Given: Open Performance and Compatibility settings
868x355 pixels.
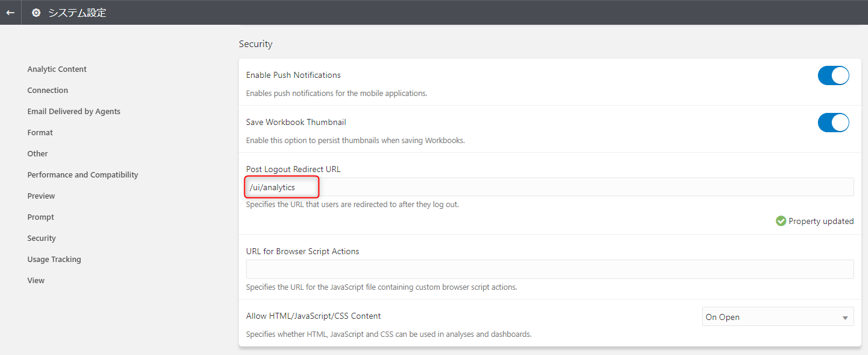Looking at the screenshot, I should [83, 175].
